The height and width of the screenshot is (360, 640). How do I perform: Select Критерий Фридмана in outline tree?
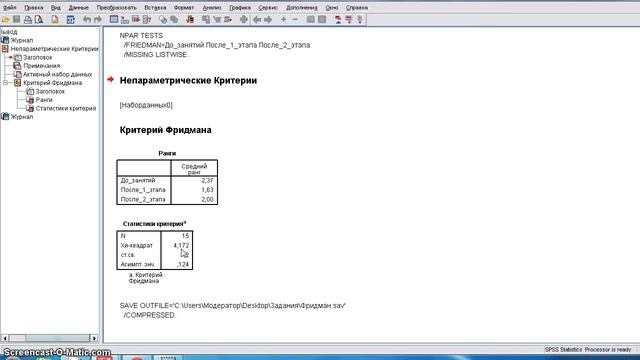[52, 83]
